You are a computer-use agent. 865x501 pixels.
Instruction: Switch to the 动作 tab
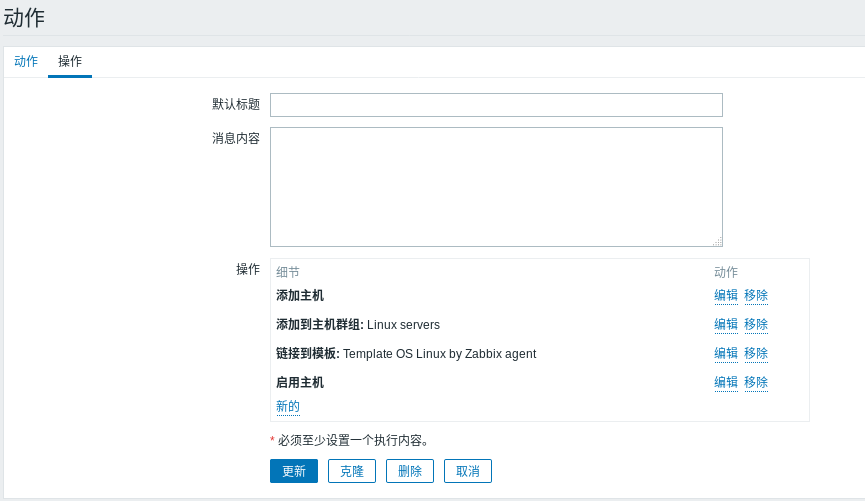(x=26, y=61)
